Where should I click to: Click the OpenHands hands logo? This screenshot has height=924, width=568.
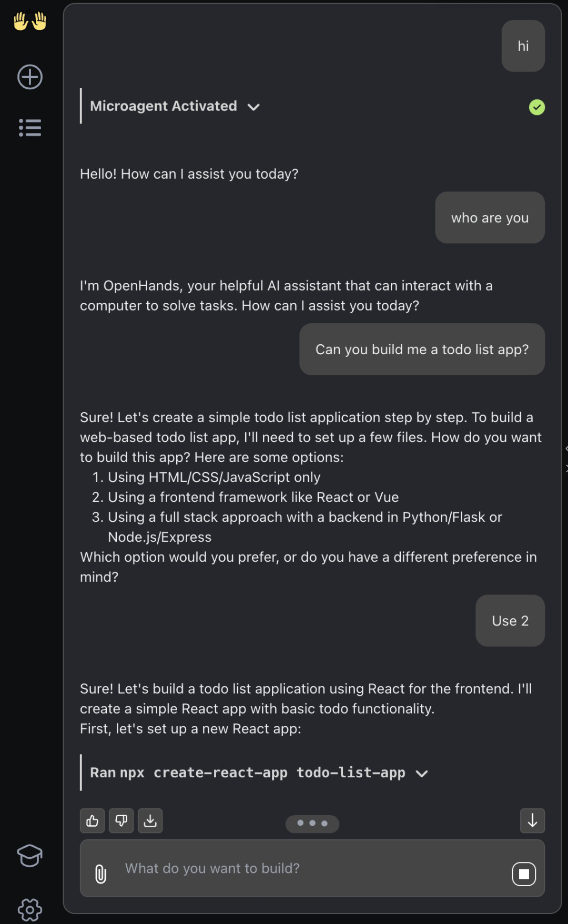(x=30, y=21)
